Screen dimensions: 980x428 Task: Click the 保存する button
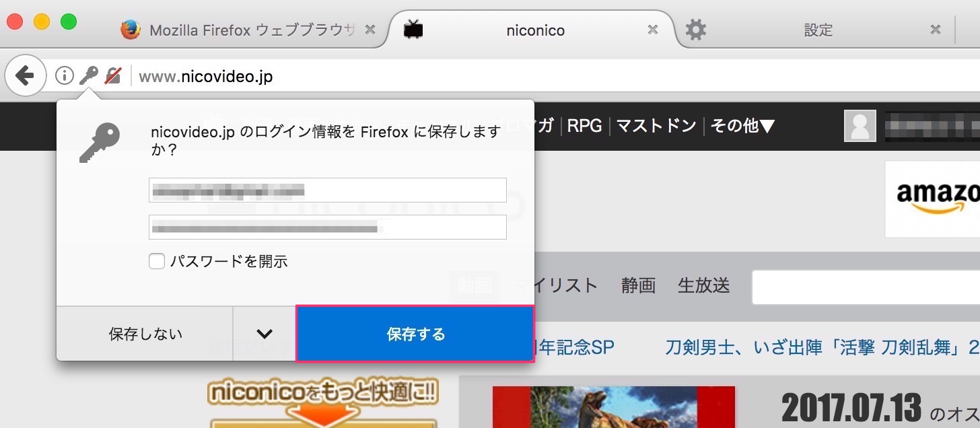(415, 334)
